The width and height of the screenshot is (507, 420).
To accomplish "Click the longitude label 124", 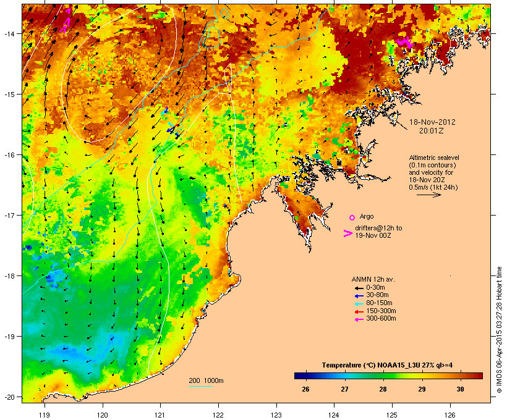I will (x=334, y=415).
